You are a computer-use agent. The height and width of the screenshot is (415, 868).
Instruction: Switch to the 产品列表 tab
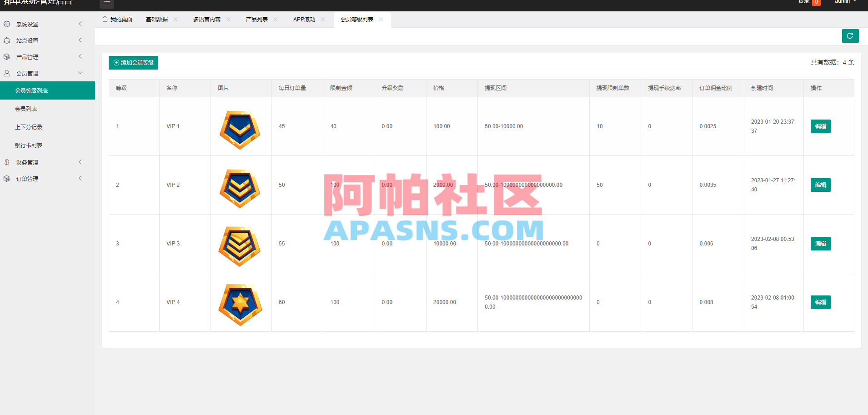256,19
